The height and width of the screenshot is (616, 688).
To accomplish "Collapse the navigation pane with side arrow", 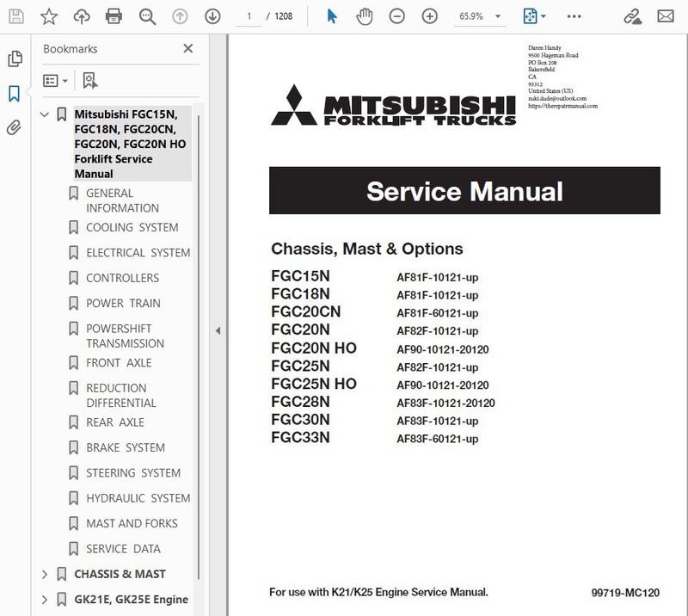I will tap(218, 331).
